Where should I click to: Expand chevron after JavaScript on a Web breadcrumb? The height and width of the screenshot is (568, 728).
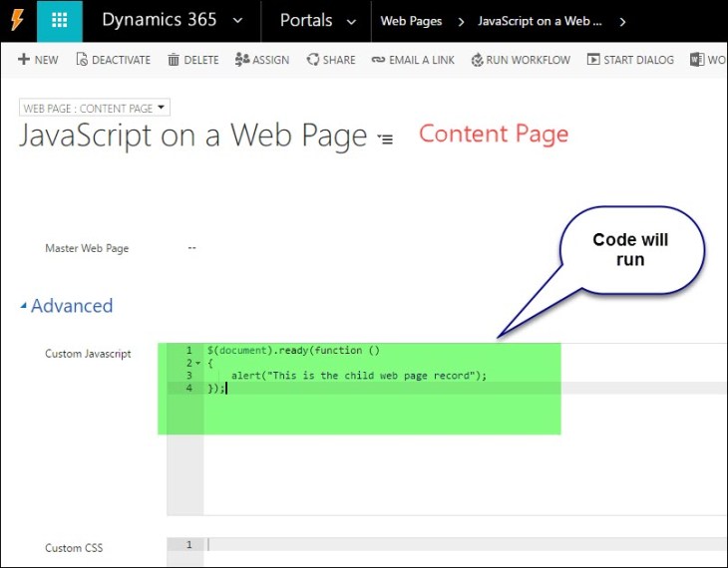click(x=622, y=22)
